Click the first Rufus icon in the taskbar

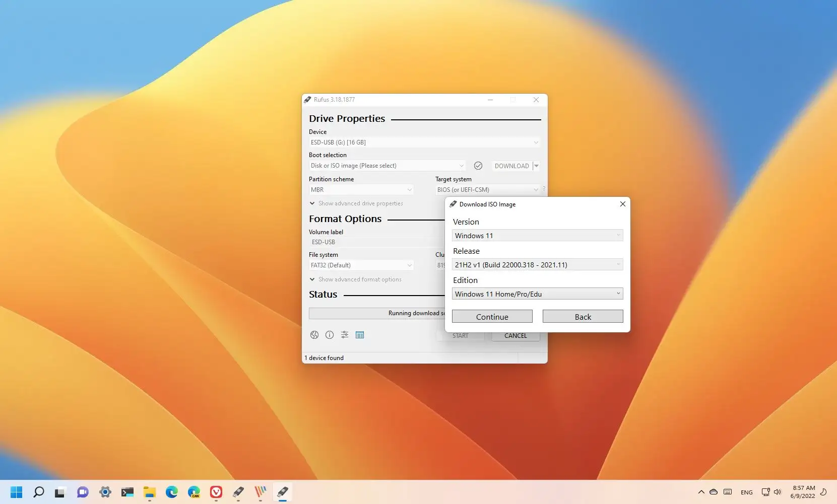click(x=238, y=492)
